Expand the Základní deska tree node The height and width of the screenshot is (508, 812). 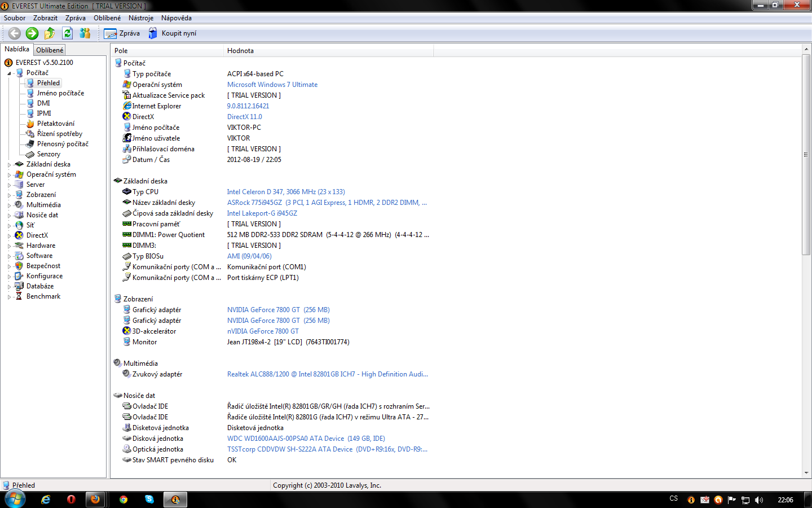pos(9,165)
